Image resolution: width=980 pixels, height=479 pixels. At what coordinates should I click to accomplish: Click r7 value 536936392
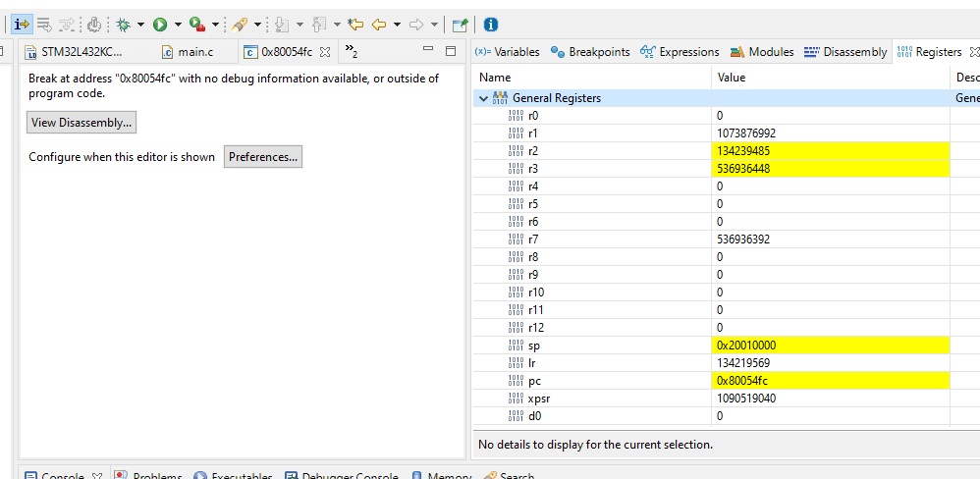[743, 239]
